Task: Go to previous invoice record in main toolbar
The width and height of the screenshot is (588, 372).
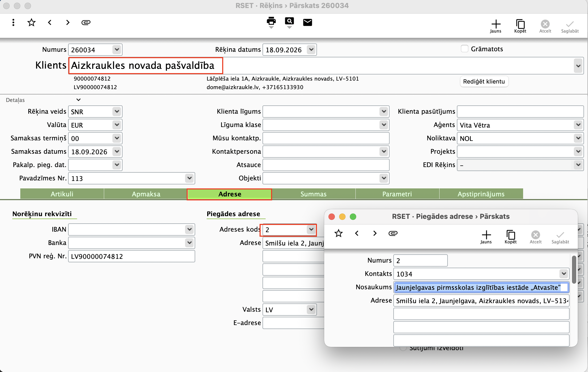Action: [50, 22]
